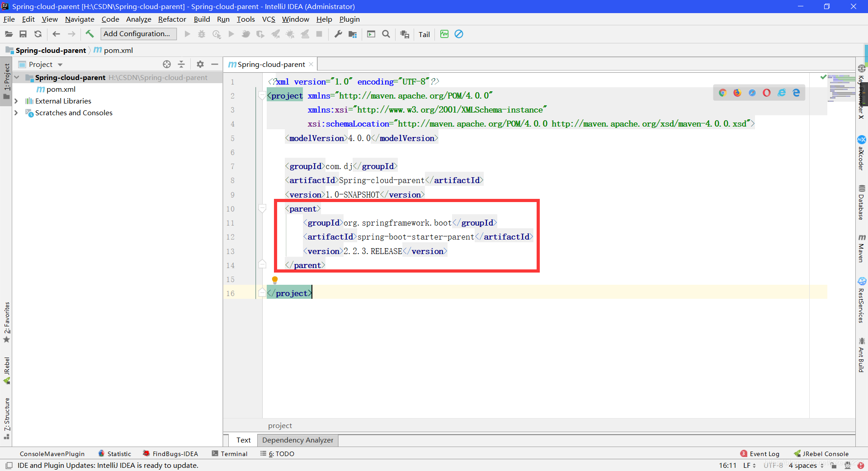Screen dimensions: 868x471
Task: Open the Build menu
Action: click(x=202, y=19)
